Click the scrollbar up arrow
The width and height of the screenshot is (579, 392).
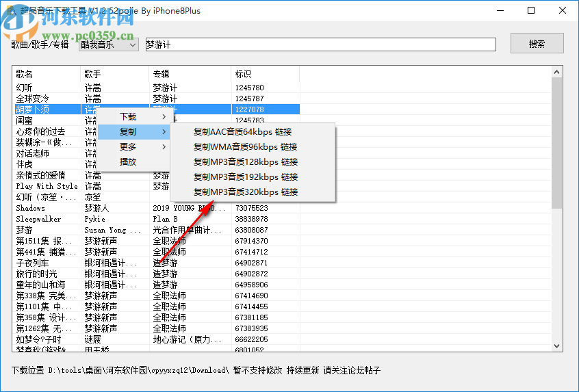557,72
